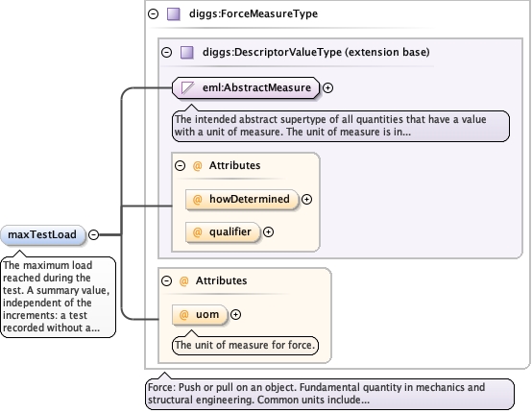This screenshot has width=532, height=413.
Task: Click the Attributes label above uom
Action: click(221, 281)
